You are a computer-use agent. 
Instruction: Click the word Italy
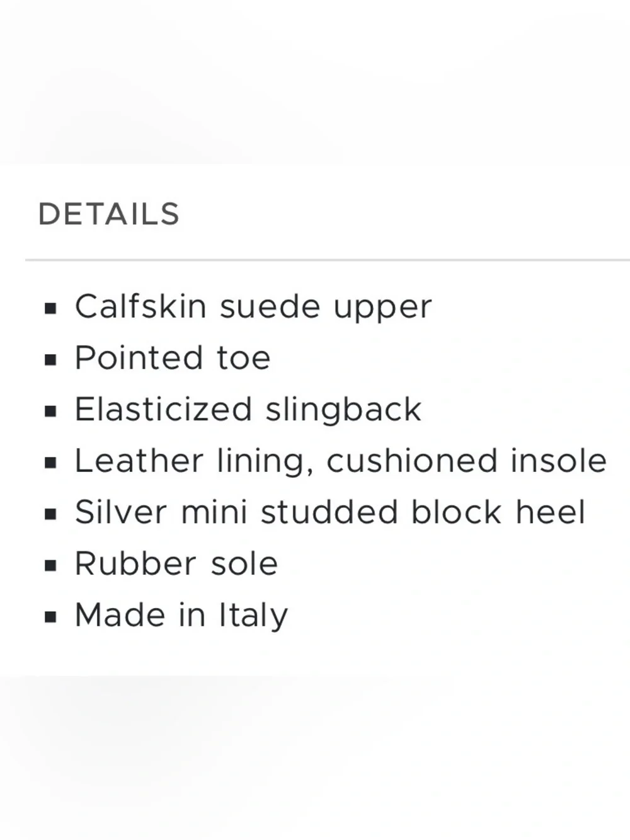tap(253, 616)
